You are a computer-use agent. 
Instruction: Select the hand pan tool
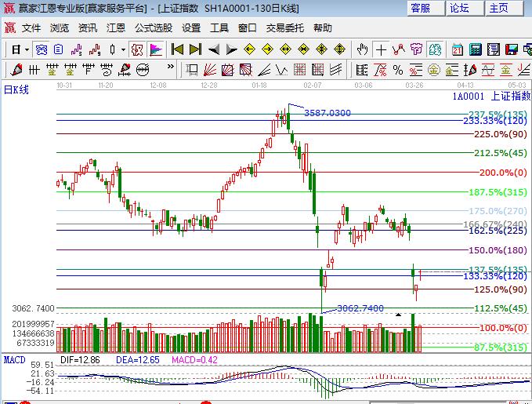coord(362,49)
